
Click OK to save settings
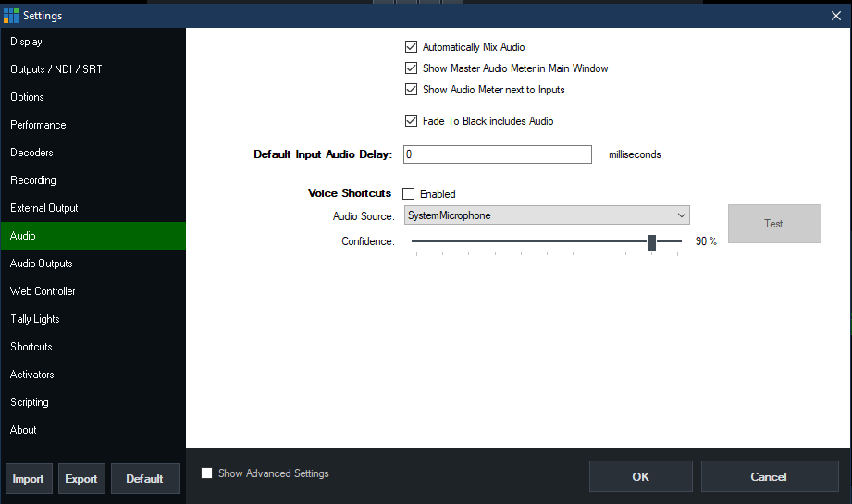640,477
